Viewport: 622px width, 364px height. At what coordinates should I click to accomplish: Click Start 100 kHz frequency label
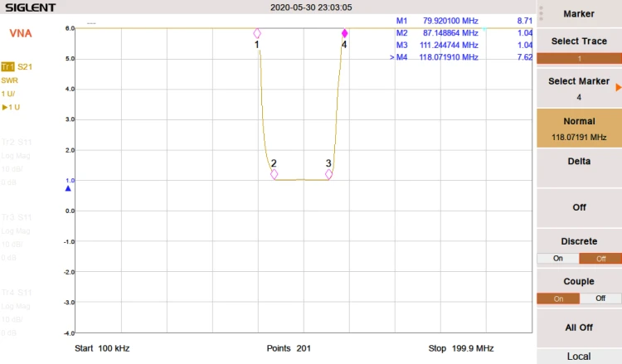pos(102,348)
